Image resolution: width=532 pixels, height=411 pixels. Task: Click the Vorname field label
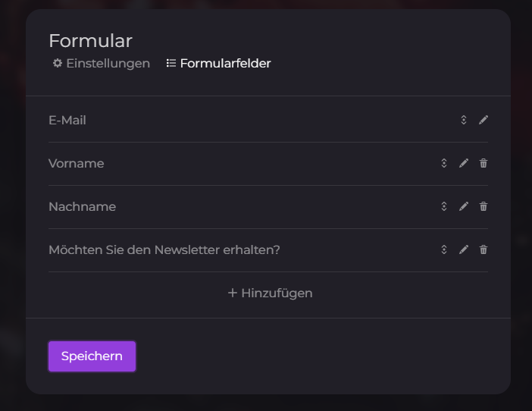click(77, 163)
